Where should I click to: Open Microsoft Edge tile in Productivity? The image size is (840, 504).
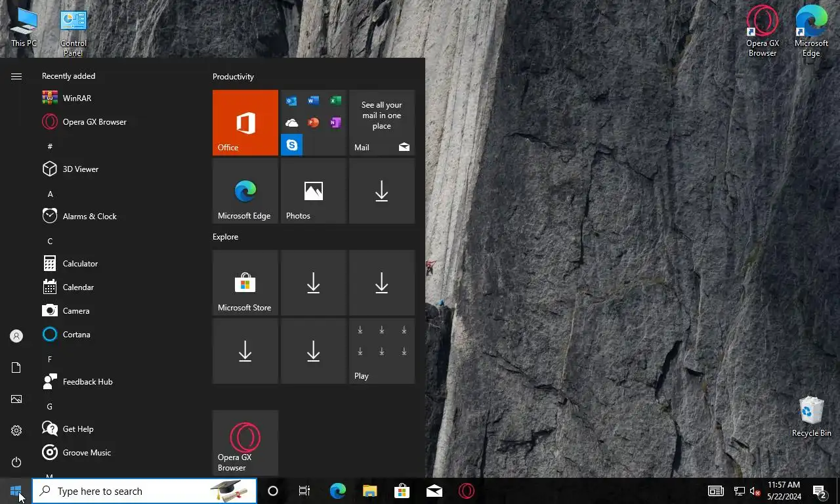pyautogui.click(x=245, y=191)
